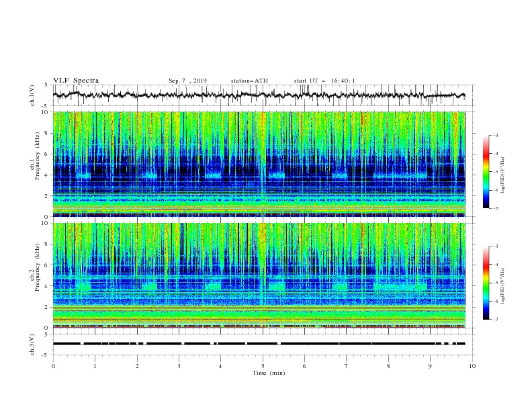Click the "VLF Spectra" plot title
The image size is (532, 411).
pyautogui.click(x=76, y=81)
